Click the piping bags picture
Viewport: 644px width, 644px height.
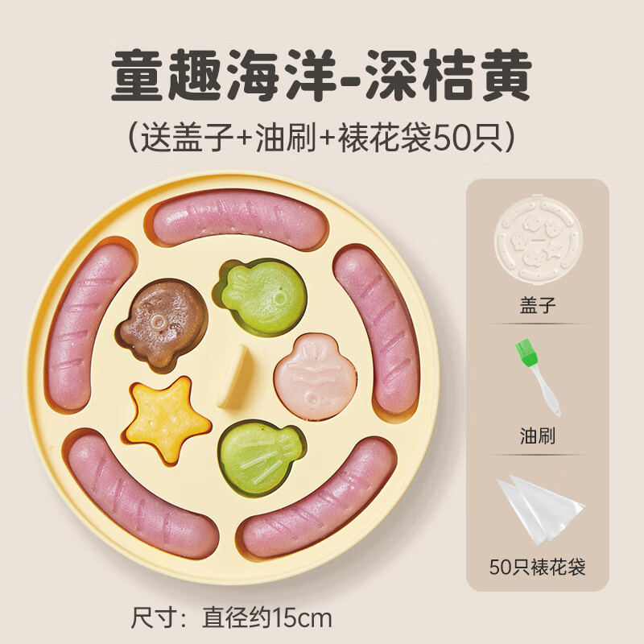coord(541,510)
